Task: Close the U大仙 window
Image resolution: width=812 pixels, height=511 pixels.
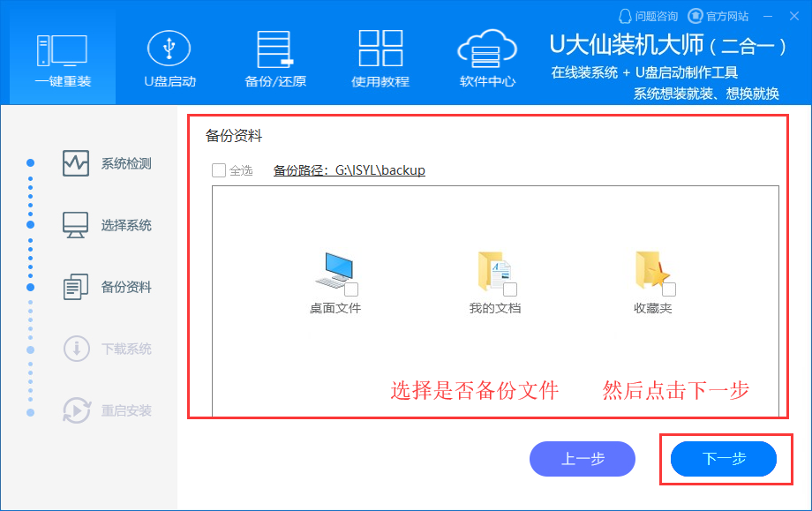Action: (794, 17)
